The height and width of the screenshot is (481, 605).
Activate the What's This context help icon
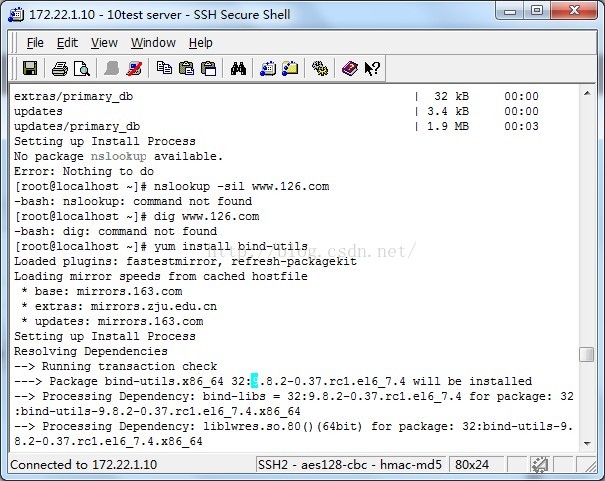click(372, 69)
